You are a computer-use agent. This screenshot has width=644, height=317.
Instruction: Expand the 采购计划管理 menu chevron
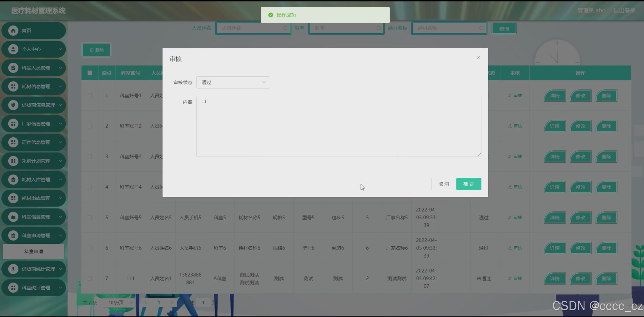60,161
